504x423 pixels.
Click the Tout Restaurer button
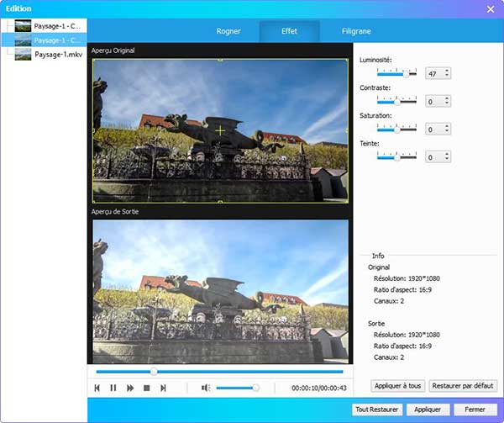point(377,410)
